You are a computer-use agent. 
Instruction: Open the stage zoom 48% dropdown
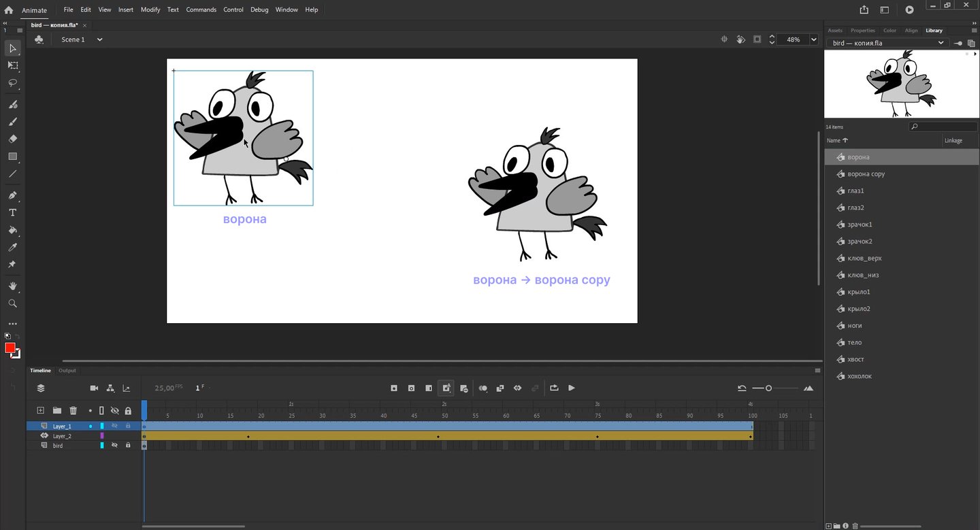click(813, 39)
